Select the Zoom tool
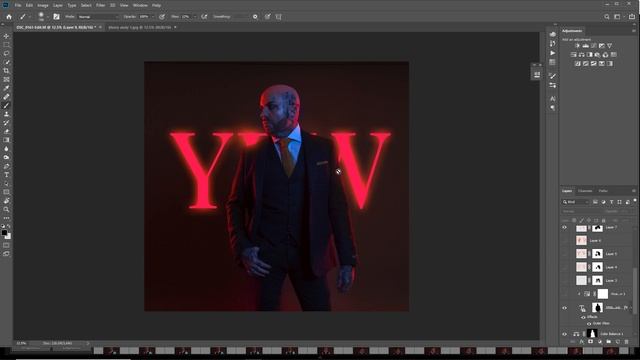Screen dimensions: 640x360 (6, 209)
